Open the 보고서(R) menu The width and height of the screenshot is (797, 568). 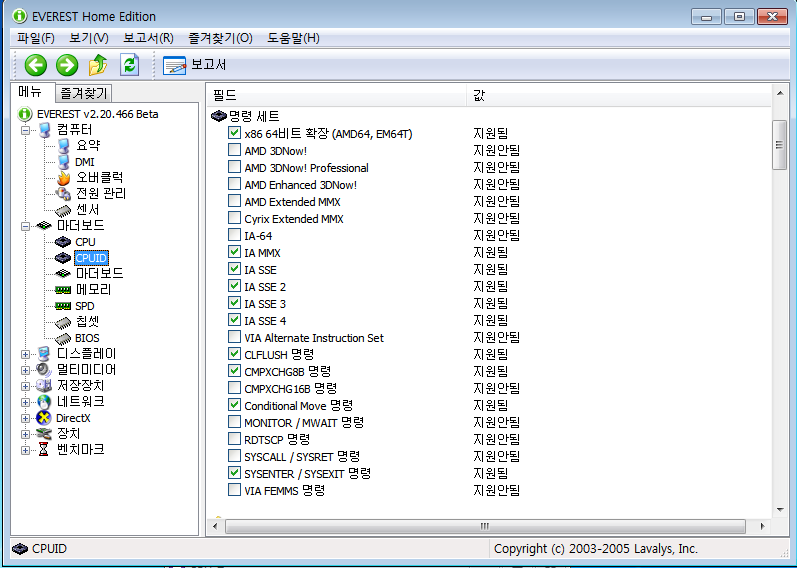pos(148,38)
